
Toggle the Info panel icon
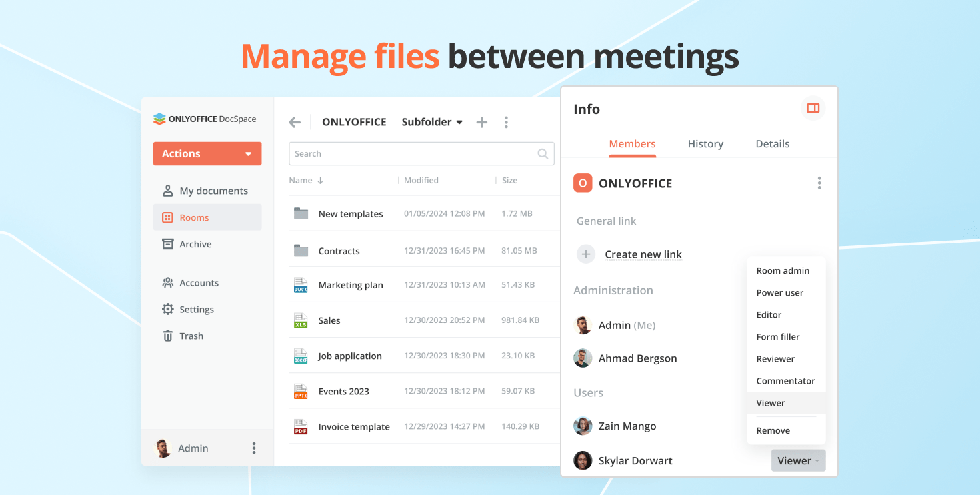point(813,108)
